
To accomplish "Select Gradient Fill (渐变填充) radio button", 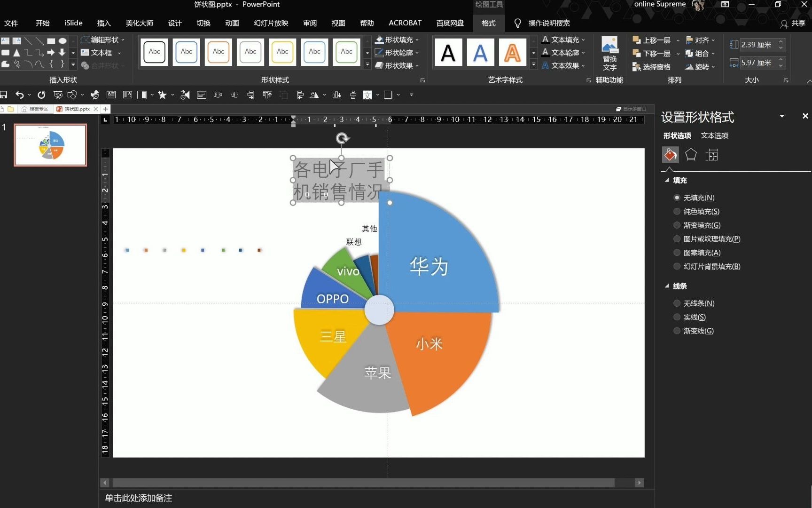I will 677,225.
